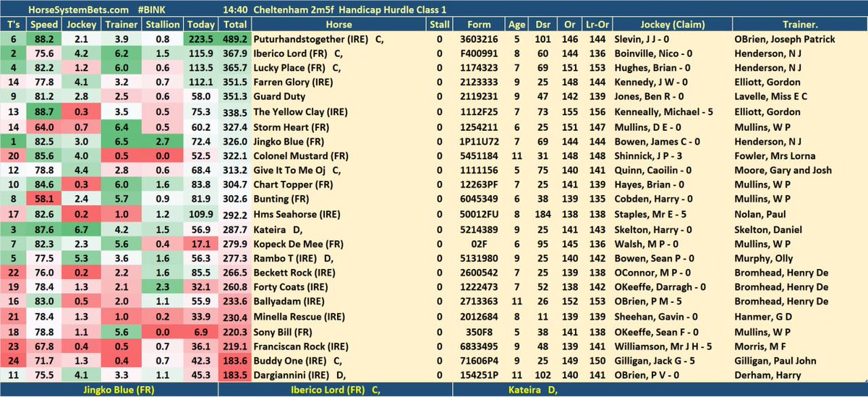This screenshot has height=397, width=868.
Task: Select trainer Murphy, Olly
Action: pyautogui.click(x=762, y=258)
